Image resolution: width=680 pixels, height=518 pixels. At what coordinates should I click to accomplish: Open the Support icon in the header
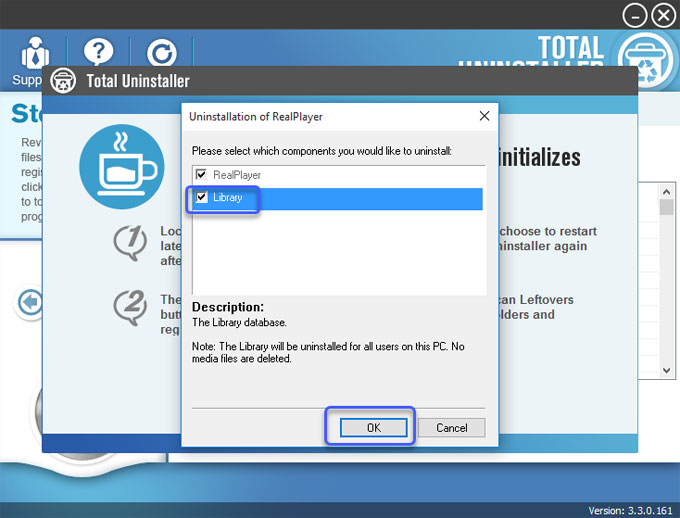[x=34, y=54]
